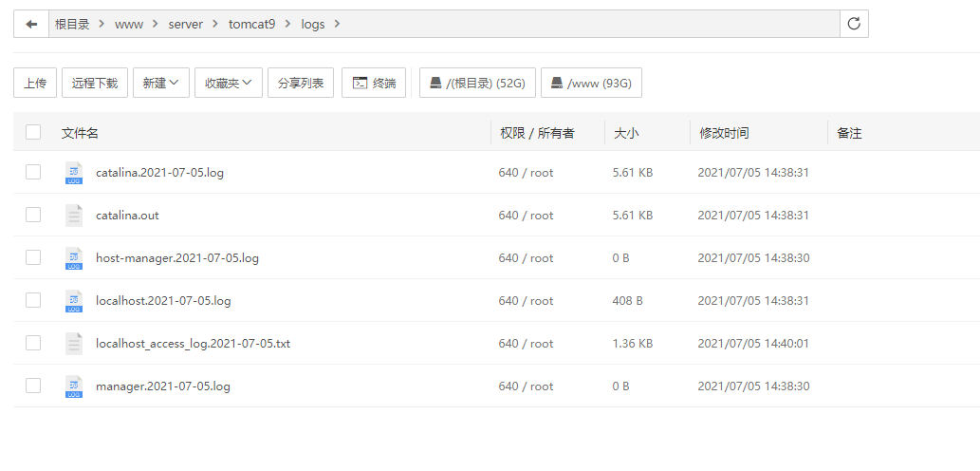The width and height of the screenshot is (980, 471).
Task: Open host-manager.2021-07-05.log by name
Action: (x=176, y=257)
